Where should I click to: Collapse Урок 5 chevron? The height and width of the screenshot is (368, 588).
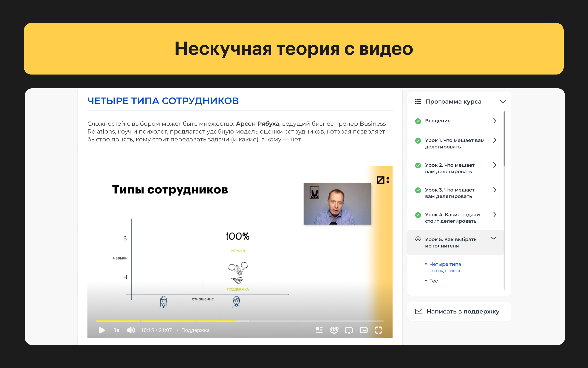point(493,238)
